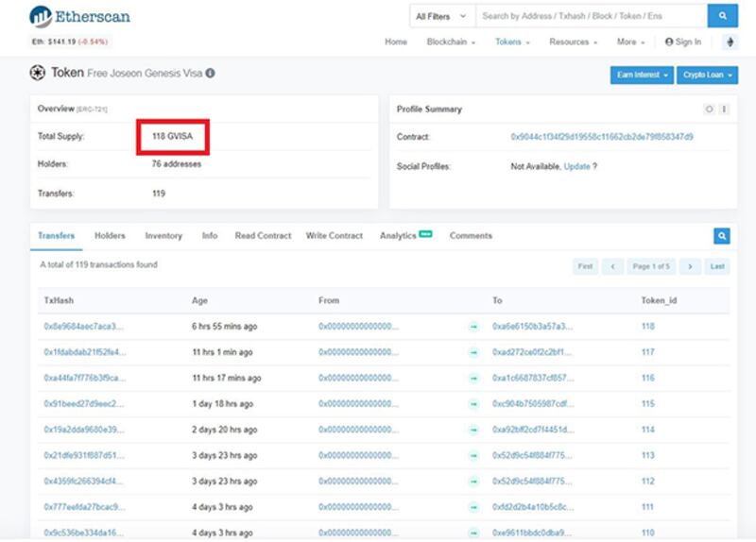756x542 pixels.
Task: Click the Last page button
Action: tap(717, 266)
